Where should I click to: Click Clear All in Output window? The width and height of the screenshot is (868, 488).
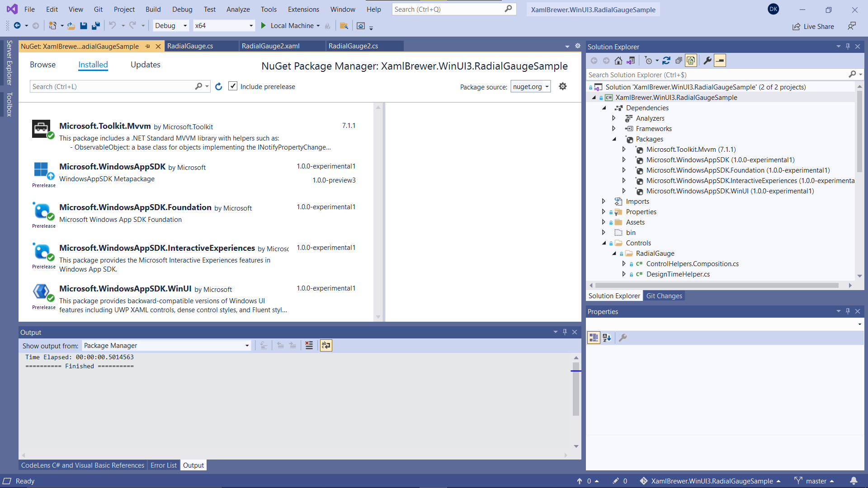pyautogui.click(x=309, y=346)
